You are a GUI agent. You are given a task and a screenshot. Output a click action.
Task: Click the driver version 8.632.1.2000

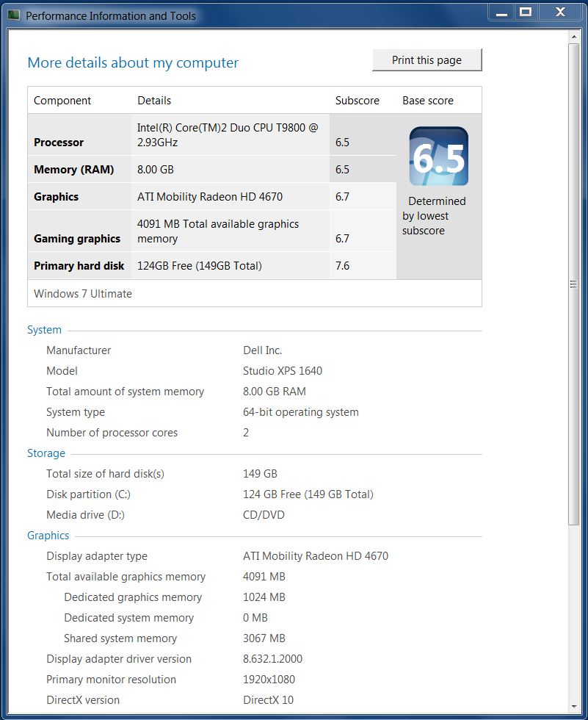click(x=272, y=659)
